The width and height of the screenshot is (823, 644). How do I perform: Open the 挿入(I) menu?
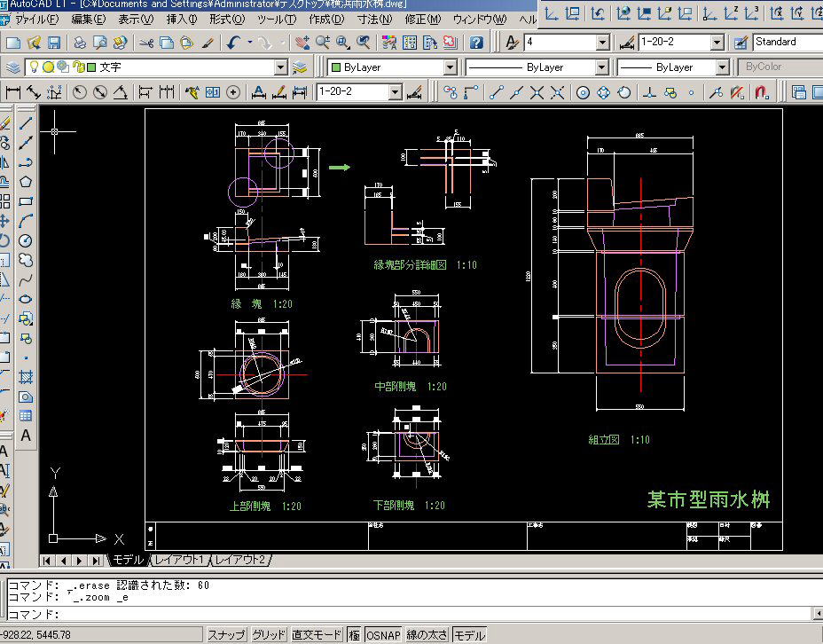(182, 20)
